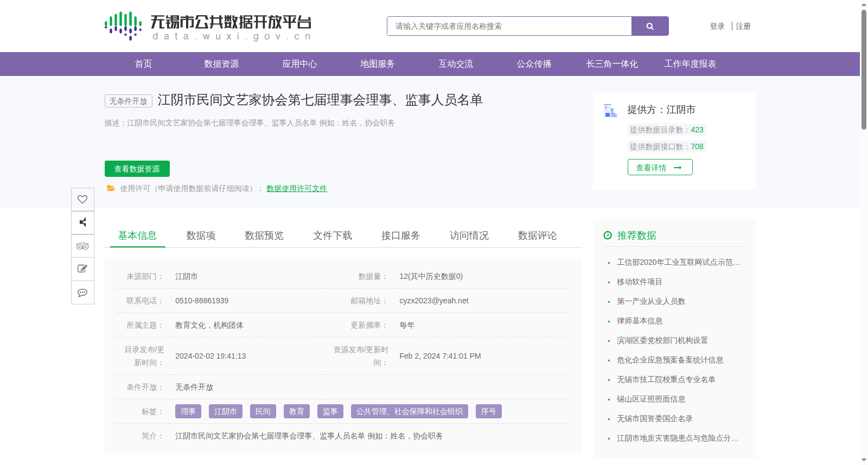Click the 查看数据资源 green button
Image resolution: width=868 pixels, height=465 pixels.
[x=137, y=169]
